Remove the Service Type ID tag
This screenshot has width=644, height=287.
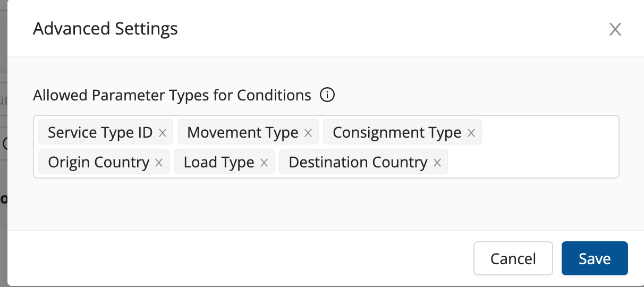pos(163,133)
